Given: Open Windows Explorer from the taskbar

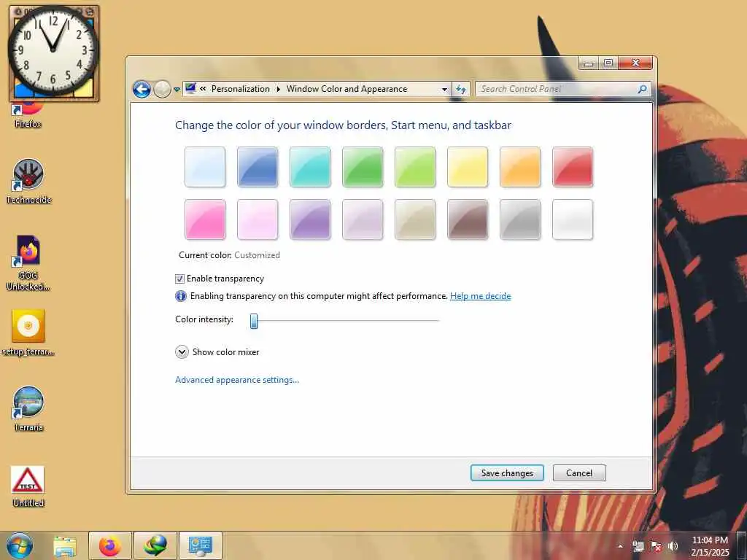Looking at the screenshot, I should [x=65, y=545].
